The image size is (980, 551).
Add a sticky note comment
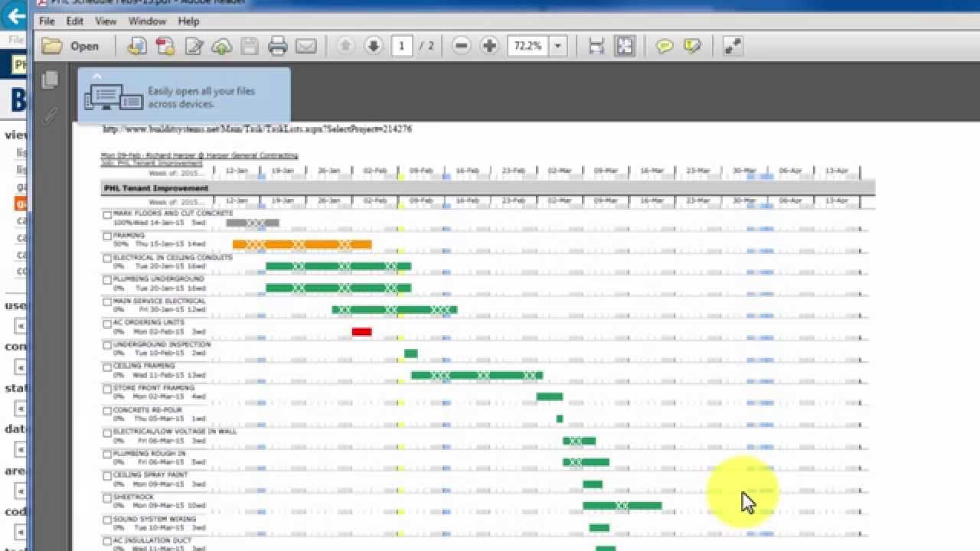tap(665, 46)
